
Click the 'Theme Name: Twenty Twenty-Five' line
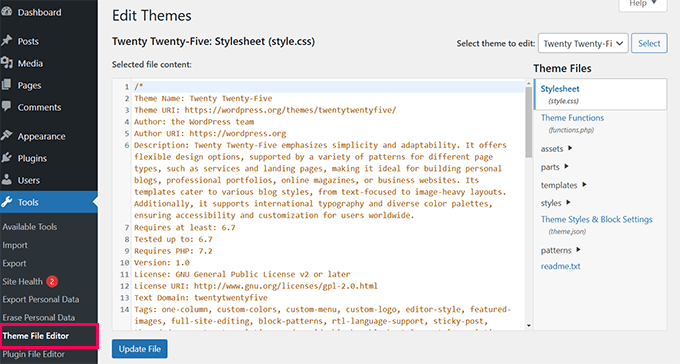point(203,98)
